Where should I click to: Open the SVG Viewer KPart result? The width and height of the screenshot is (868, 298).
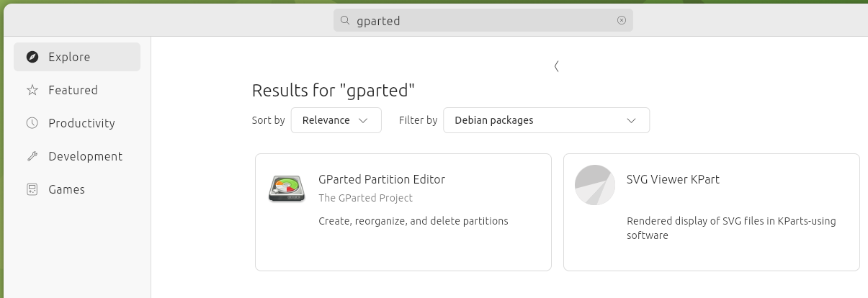712,212
